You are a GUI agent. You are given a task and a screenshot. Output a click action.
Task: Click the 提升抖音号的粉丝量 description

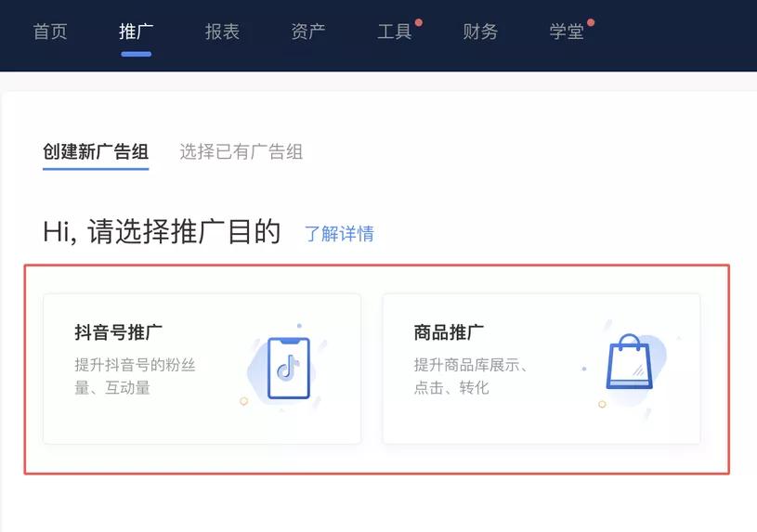click(135, 376)
